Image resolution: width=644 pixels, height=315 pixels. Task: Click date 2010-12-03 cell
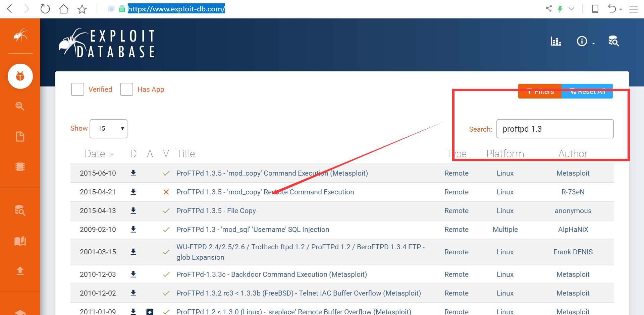98,274
